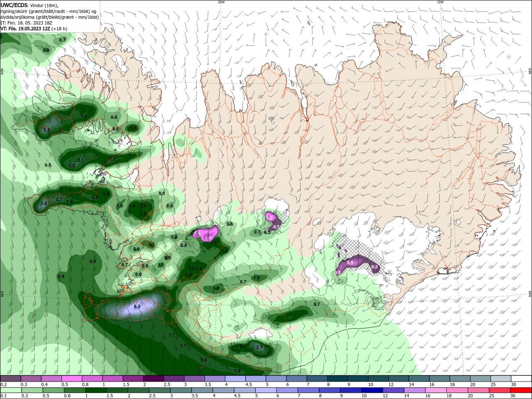Click the '64N' latitude label on right edge
Viewport: 532px width, 399px height.
click(x=530, y=294)
